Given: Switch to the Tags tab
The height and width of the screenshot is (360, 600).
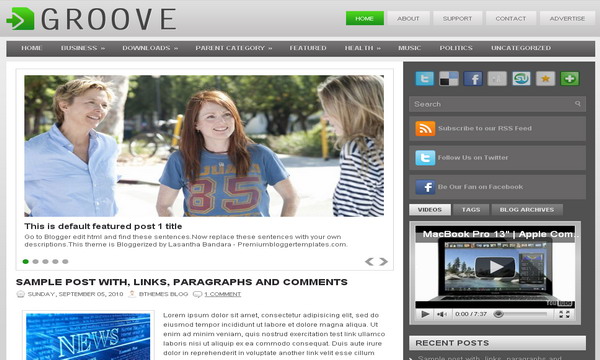Looking at the screenshot, I should tap(471, 210).
